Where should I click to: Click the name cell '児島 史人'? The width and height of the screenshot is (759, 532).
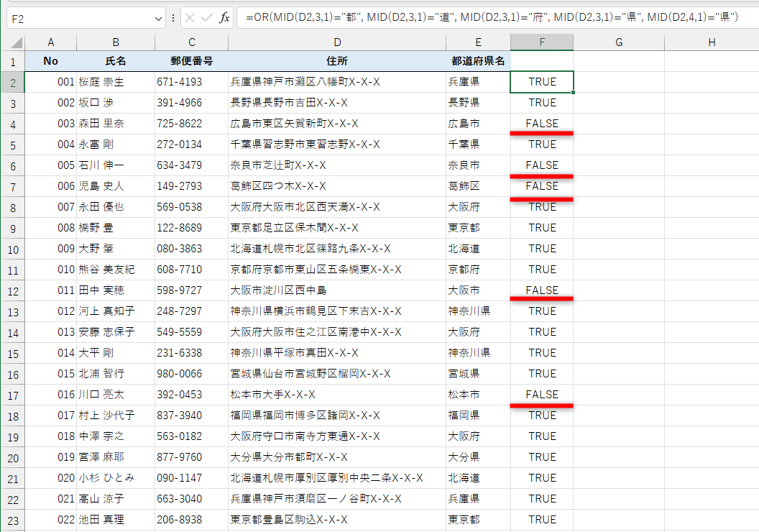pos(116,186)
